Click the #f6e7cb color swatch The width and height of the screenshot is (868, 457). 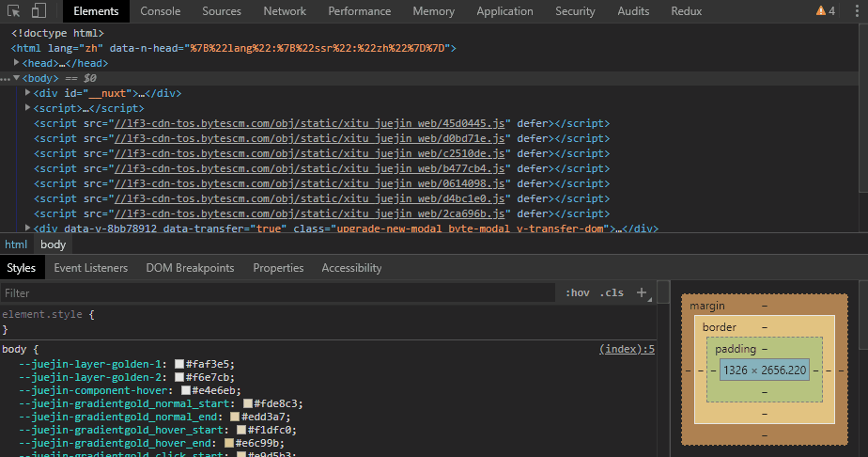pyautogui.click(x=179, y=377)
